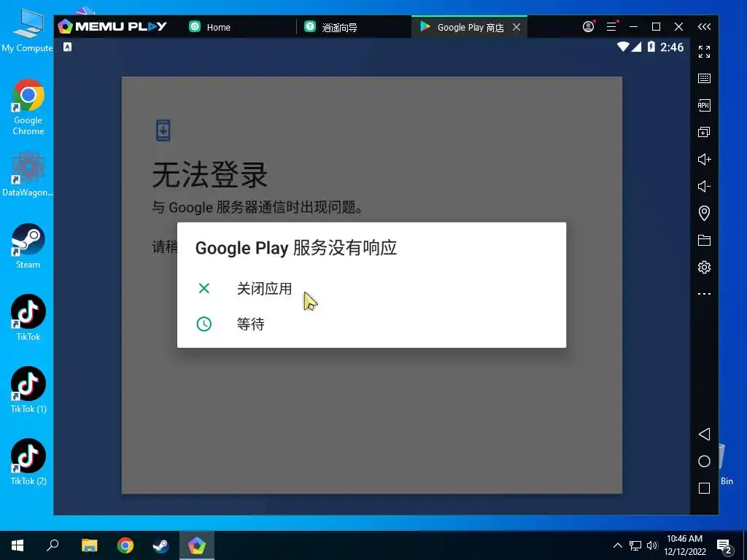Open Steam desktop shortcut
747x560 pixels.
tap(28, 246)
